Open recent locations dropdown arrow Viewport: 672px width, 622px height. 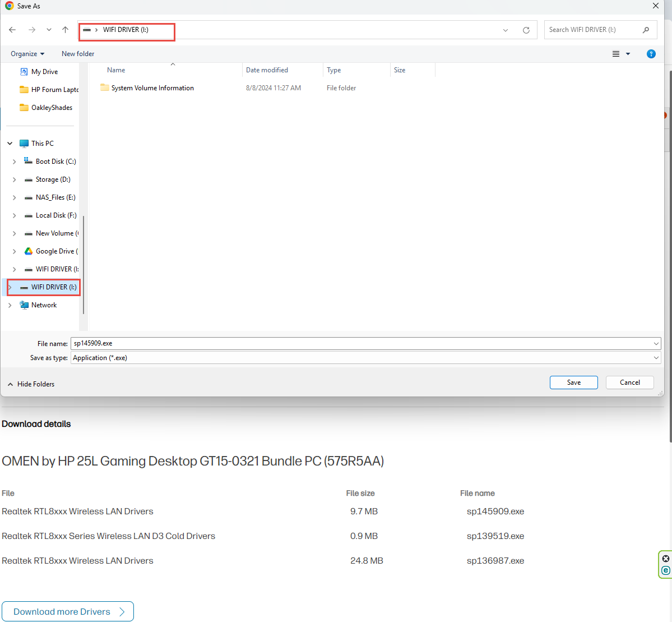click(x=49, y=30)
